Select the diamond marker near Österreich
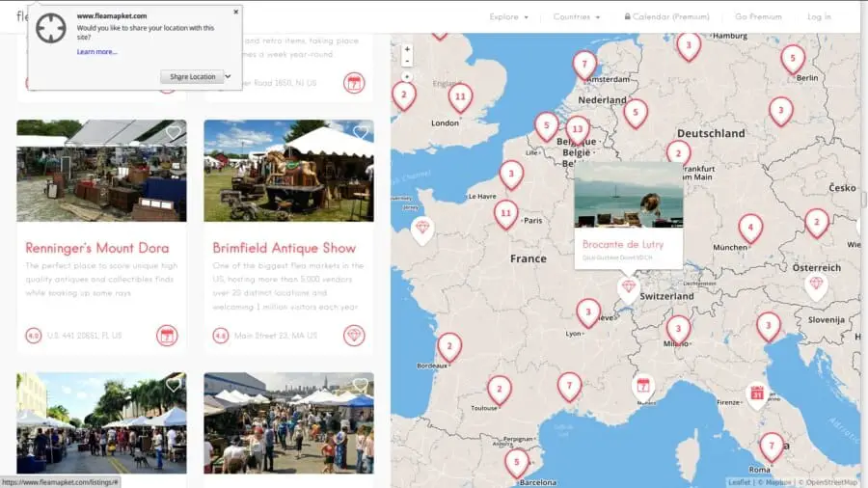868x488 pixels. click(816, 285)
